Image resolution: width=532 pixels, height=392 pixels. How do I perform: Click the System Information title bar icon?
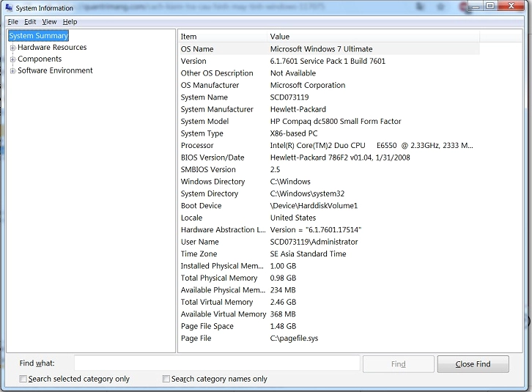9,7
